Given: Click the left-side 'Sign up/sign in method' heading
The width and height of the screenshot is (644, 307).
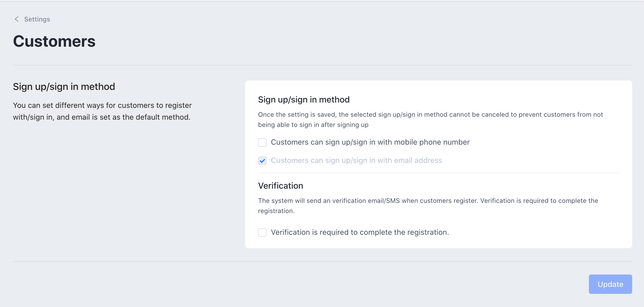Looking at the screenshot, I should coord(64,87).
